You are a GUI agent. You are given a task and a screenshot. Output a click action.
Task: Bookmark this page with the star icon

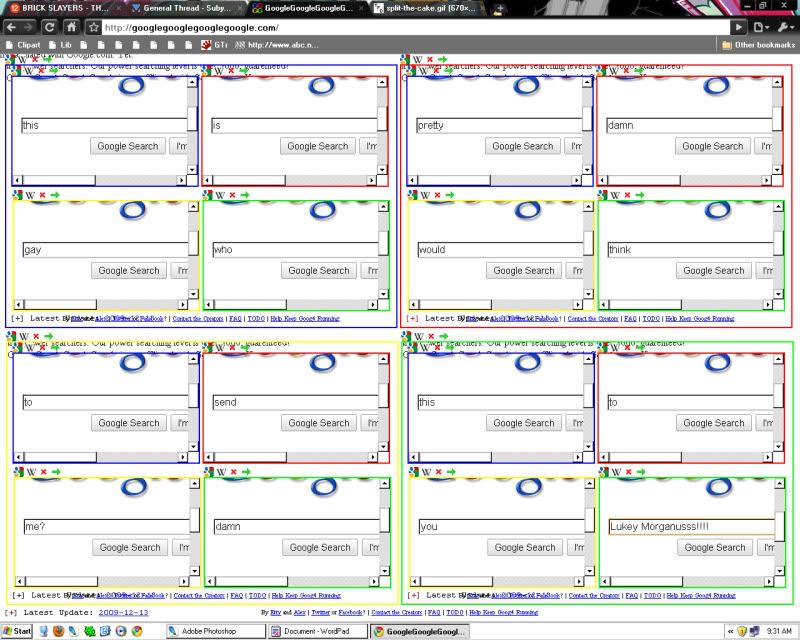point(93,27)
